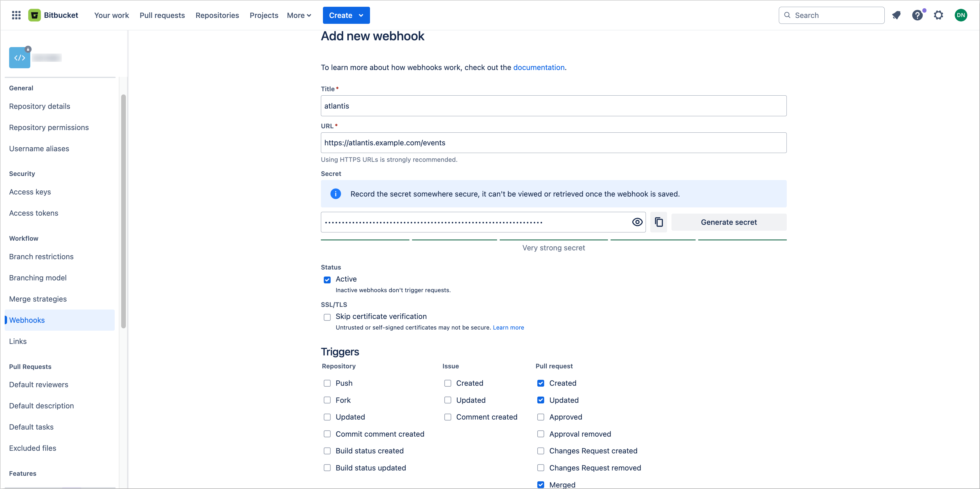This screenshot has width=980, height=489.
Task: Open the webhook documentation link
Action: pos(539,67)
